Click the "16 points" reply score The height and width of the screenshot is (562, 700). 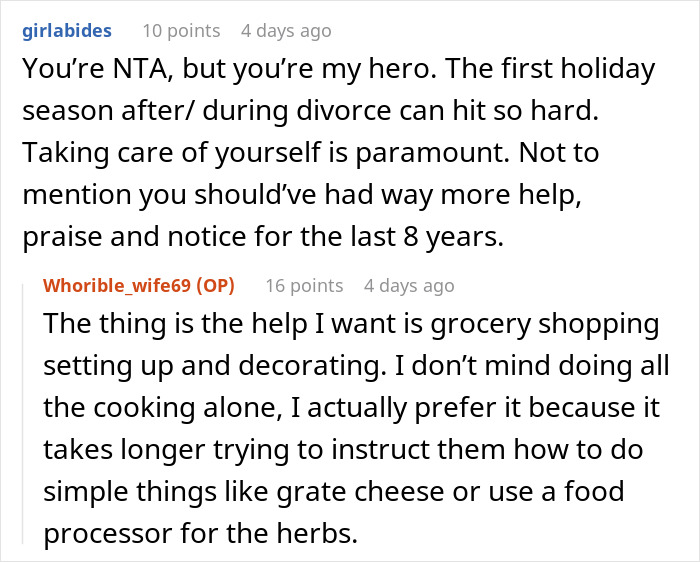click(304, 285)
